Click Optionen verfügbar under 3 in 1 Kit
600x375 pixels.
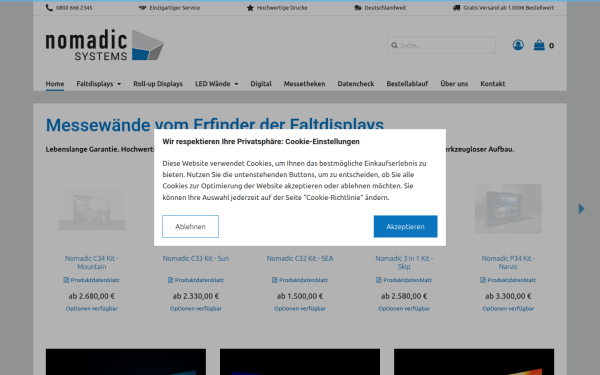(x=404, y=308)
